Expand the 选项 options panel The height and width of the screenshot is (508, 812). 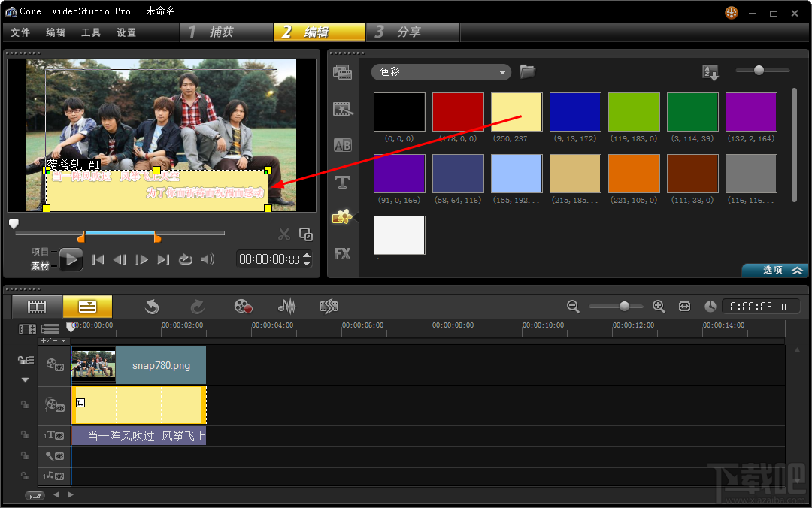click(775, 271)
